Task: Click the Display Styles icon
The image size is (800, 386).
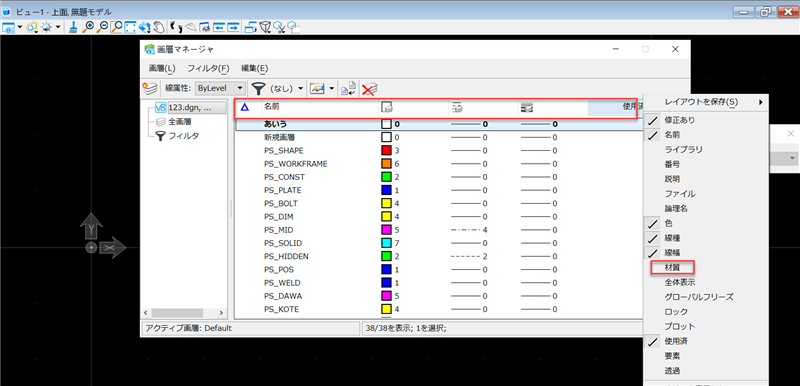Action: click(32, 27)
